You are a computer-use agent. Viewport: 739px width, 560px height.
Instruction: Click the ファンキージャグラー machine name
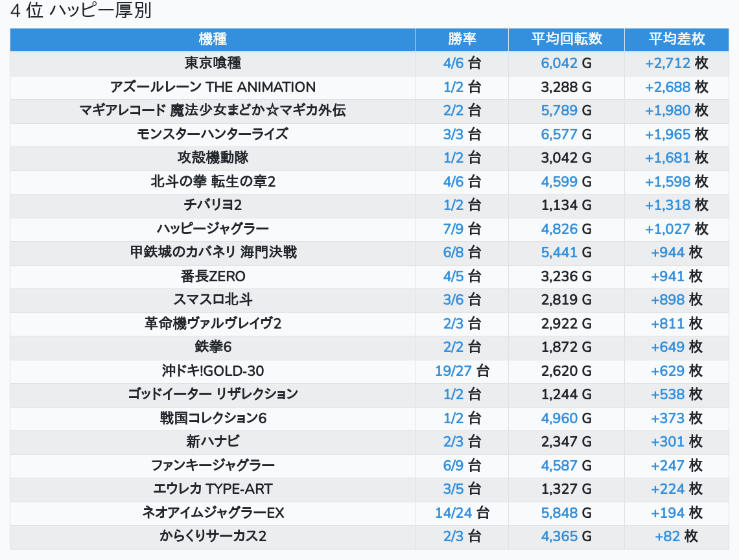pos(213,465)
